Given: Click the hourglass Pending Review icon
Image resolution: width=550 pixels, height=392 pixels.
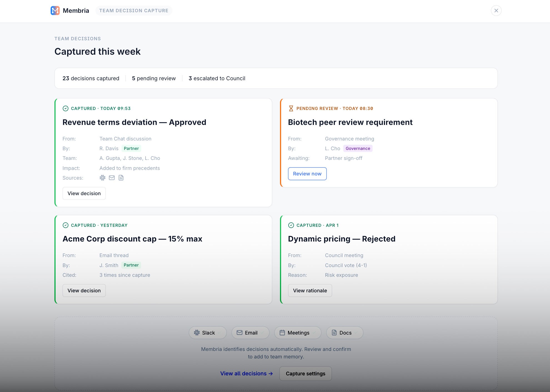Looking at the screenshot, I should click(x=291, y=108).
